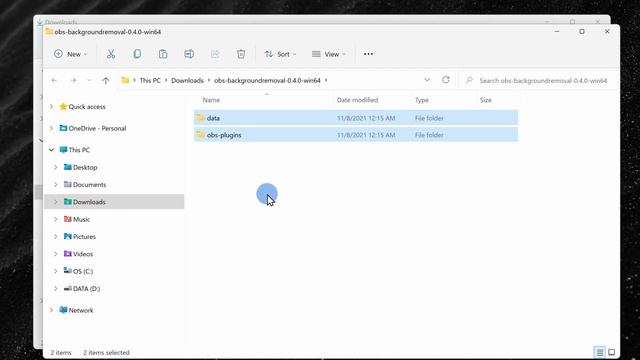The image size is (640, 360).
Task: Click the Videos folder icon
Action: pos(68,254)
